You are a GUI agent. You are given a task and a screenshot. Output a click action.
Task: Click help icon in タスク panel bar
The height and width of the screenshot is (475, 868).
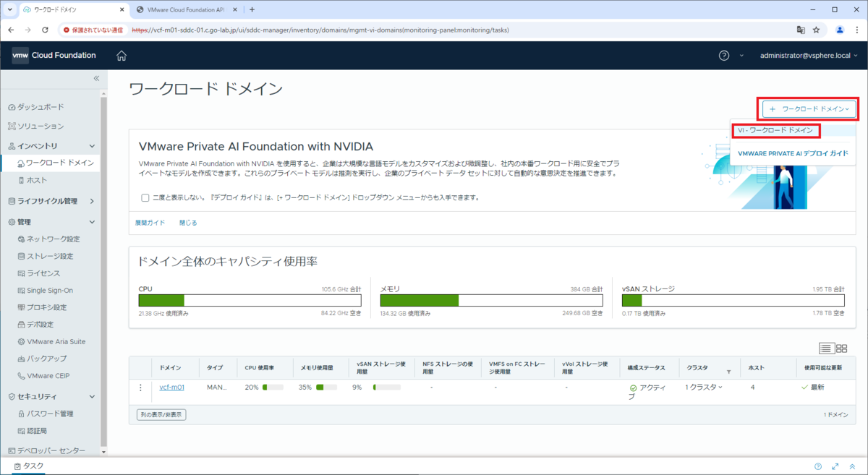click(x=818, y=466)
